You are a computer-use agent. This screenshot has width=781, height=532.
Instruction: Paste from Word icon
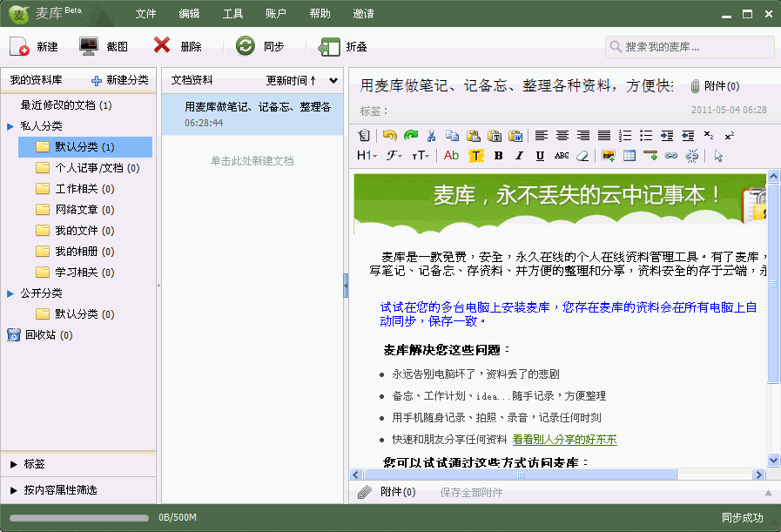tap(515, 136)
